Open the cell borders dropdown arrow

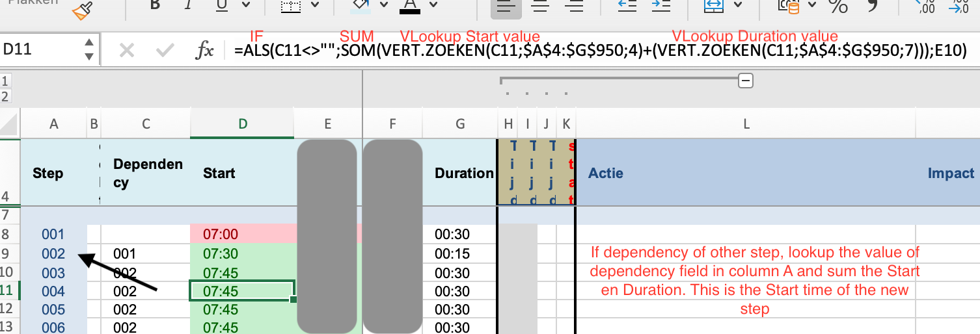[x=315, y=5]
